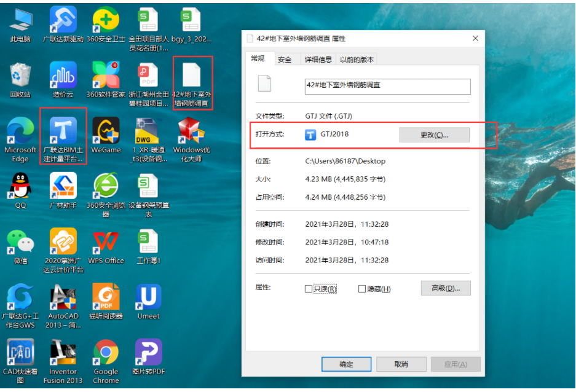Select the 工作簿1 spreadsheet file
This screenshot has width=576, height=392.
click(148, 246)
